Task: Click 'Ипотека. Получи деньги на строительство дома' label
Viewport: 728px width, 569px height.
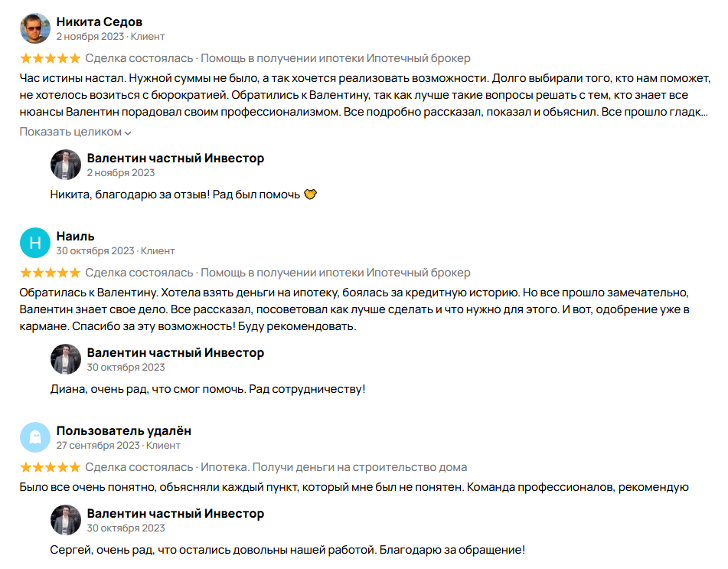Action: (333, 467)
